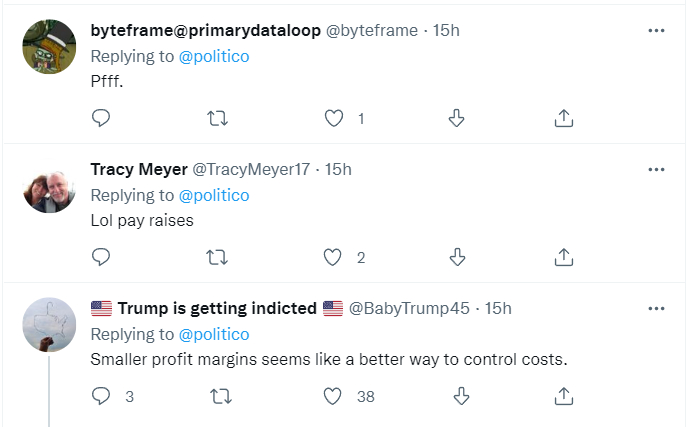Click byteframe's profile avatar

click(x=49, y=46)
